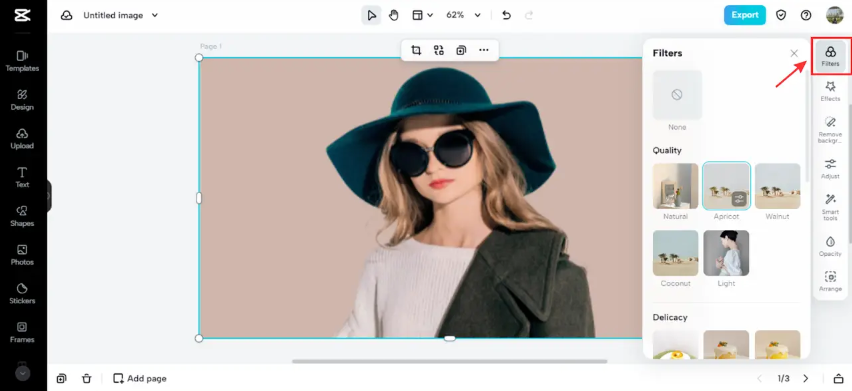Viewport: 852px width, 391px height.
Task: Click the replace image icon
Action: (438, 51)
